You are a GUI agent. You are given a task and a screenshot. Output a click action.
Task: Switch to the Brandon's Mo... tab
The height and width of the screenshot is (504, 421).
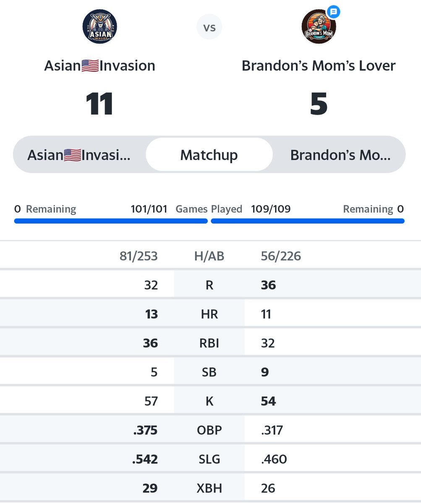pos(340,155)
